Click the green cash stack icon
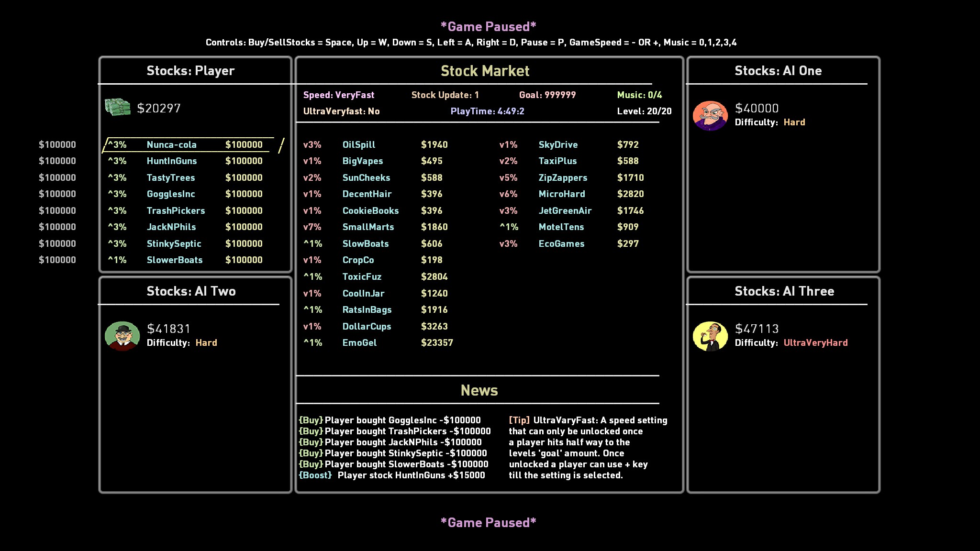 point(117,107)
